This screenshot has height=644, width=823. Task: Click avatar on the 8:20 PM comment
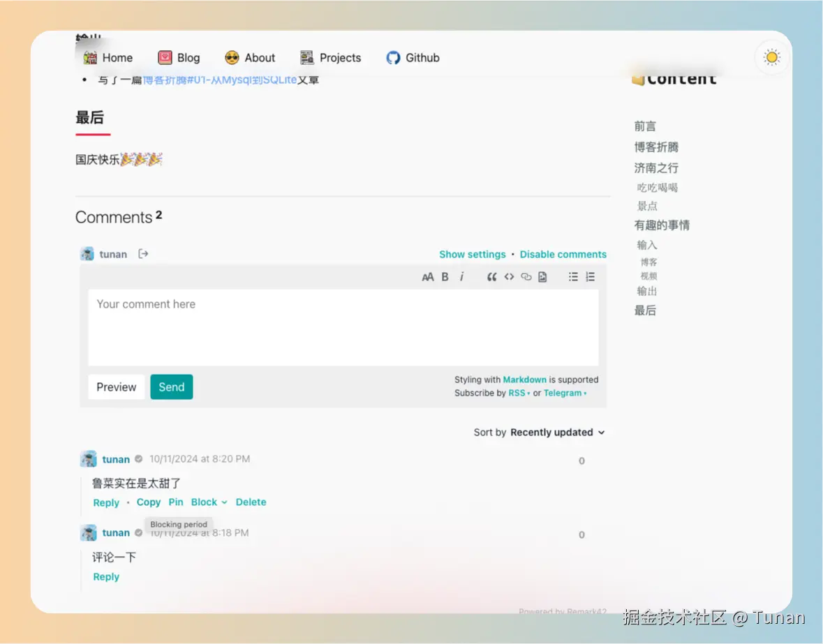88,459
